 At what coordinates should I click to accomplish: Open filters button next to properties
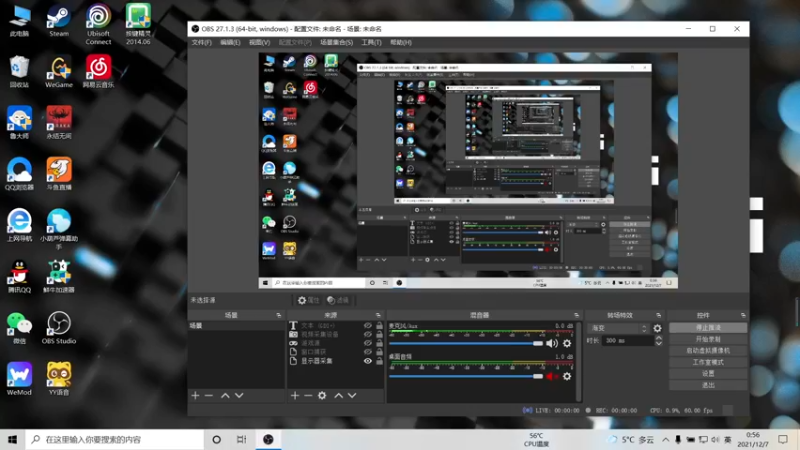(338, 300)
